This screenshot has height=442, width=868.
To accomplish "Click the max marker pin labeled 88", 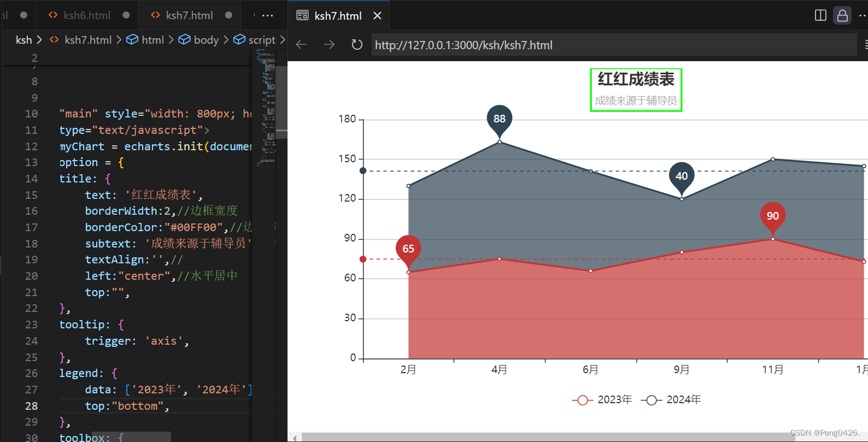I will pyautogui.click(x=500, y=120).
